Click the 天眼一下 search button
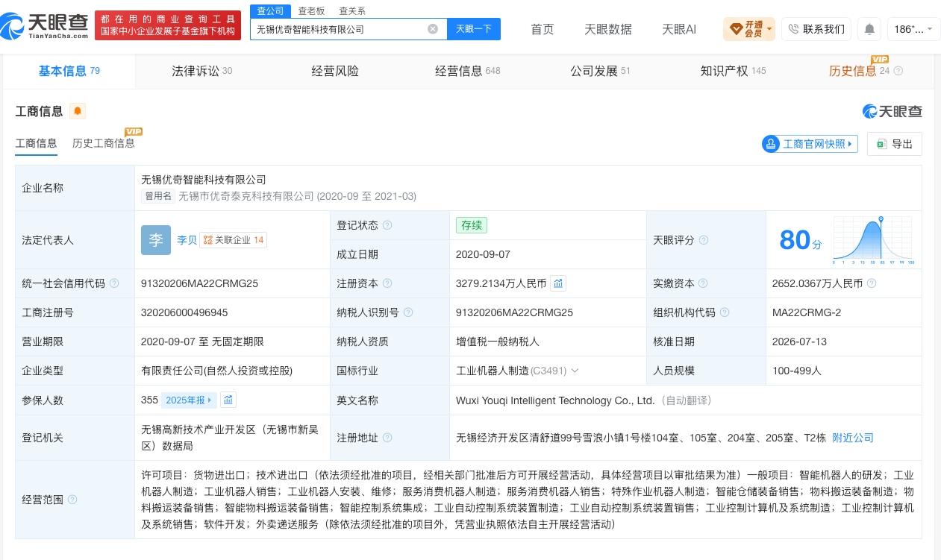Screen dimensions: 941x560 point(474,29)
